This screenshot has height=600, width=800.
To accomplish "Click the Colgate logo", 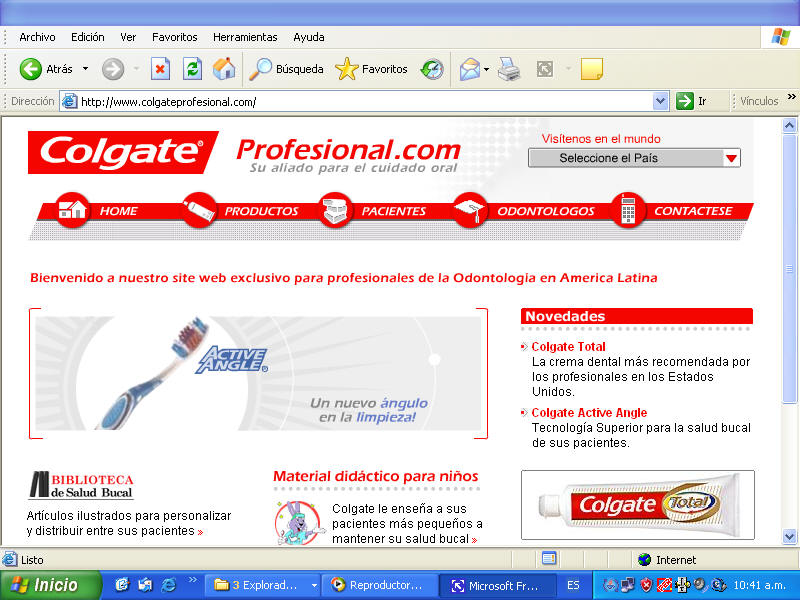I will (x=122, y=152).
